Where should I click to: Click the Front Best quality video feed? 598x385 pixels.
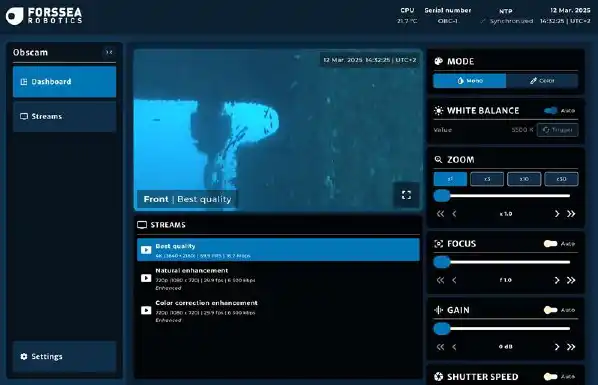click(278, 130)
